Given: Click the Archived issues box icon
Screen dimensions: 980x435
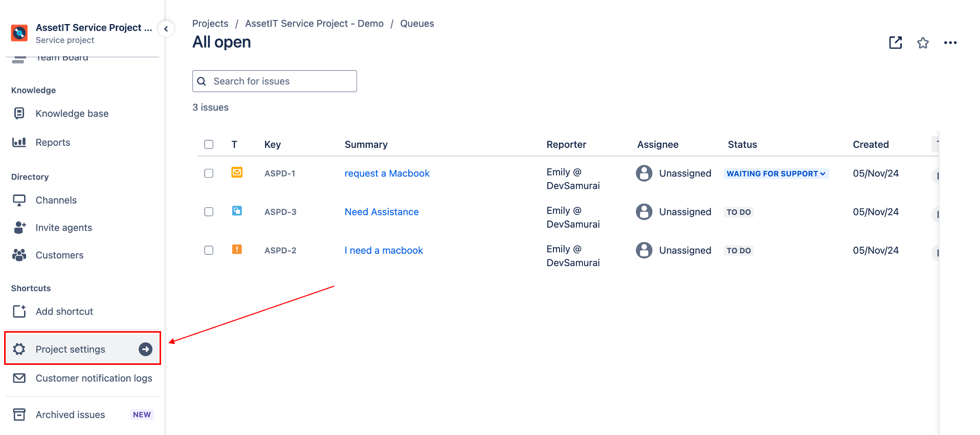Looking at the screenshot, I should tap(19, 415).
